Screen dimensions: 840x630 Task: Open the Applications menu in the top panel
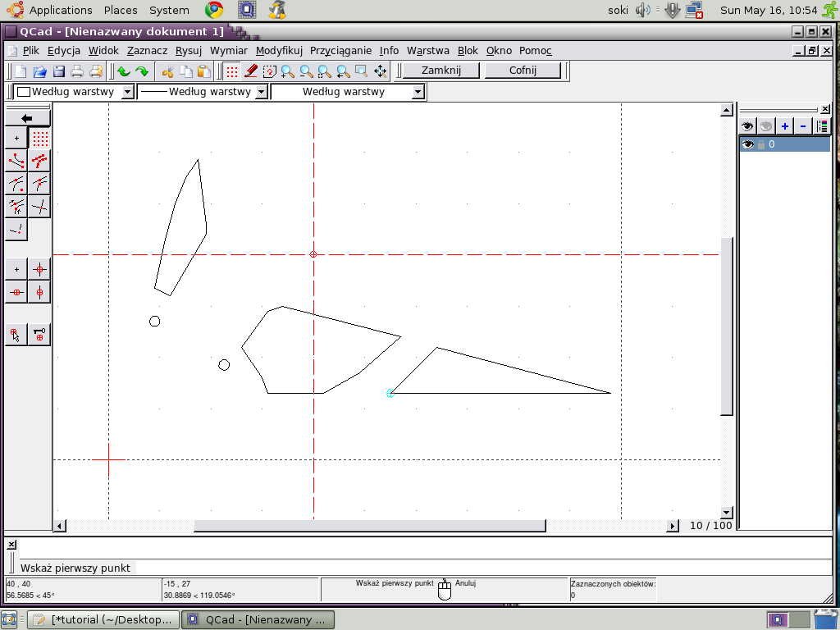click(x=61, y=10)
